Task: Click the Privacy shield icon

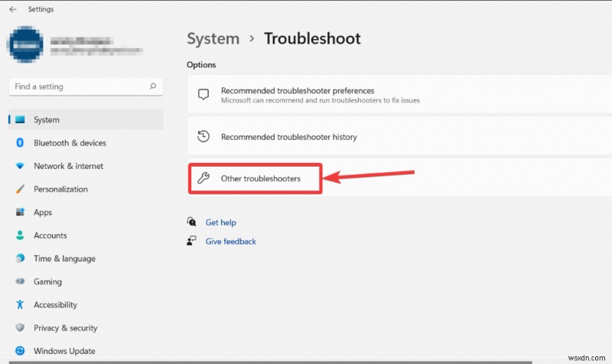Action: pos(20,327)
